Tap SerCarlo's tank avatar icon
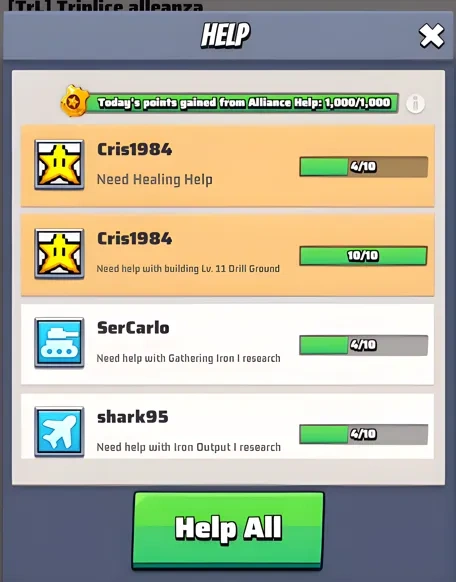The image size is (456, 582). (59, 343)
